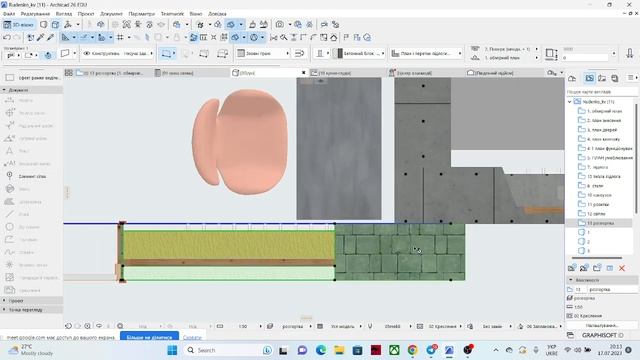Image resolution: width=640 pixels, height=360 pixels.
Task: Select the navigator View Map icon
Action: [589, 78]
